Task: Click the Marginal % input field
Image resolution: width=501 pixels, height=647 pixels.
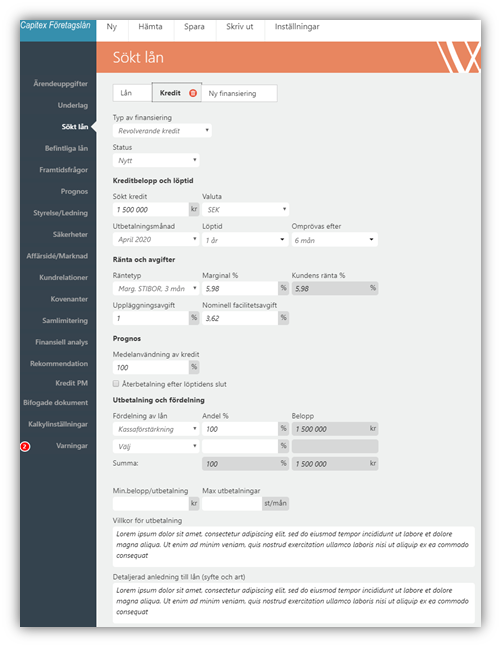Action: tap(240, 288)
